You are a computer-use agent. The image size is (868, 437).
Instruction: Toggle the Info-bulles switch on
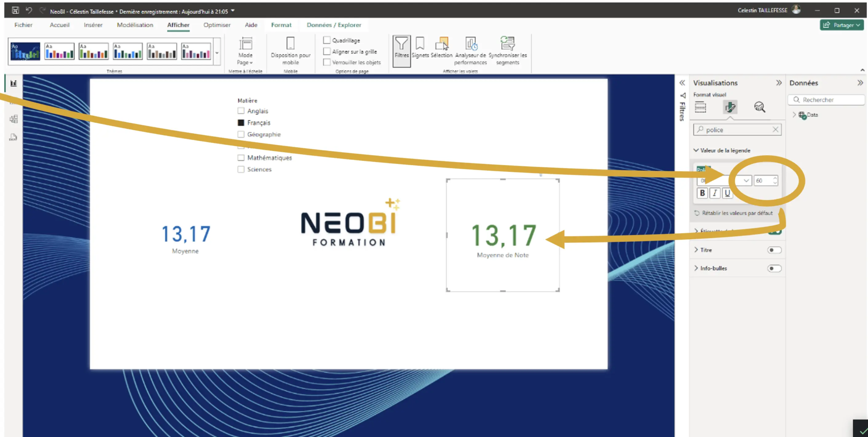(x=774, y=268)
